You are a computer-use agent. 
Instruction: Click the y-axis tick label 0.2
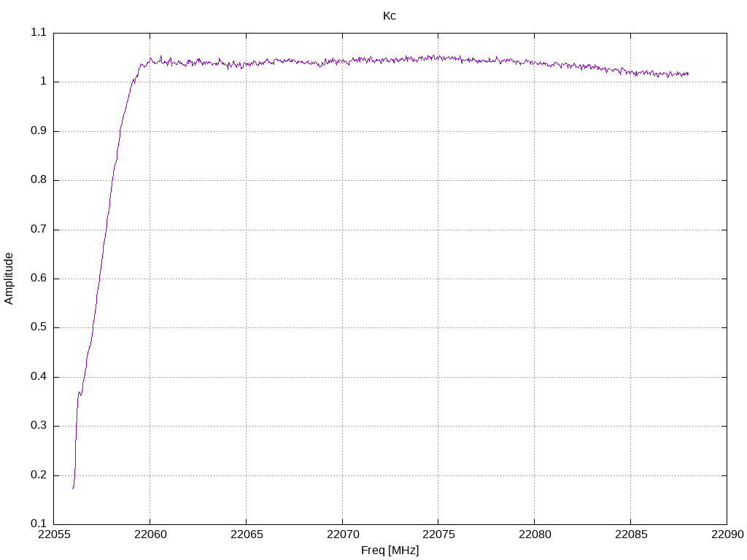pyautogui.click(x=39, y=475)
